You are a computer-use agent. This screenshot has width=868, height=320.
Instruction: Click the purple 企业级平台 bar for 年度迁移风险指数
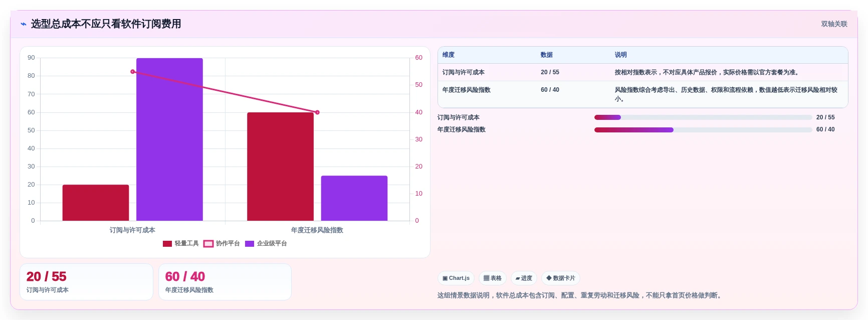pyautogui.click(x=354, y=198)
